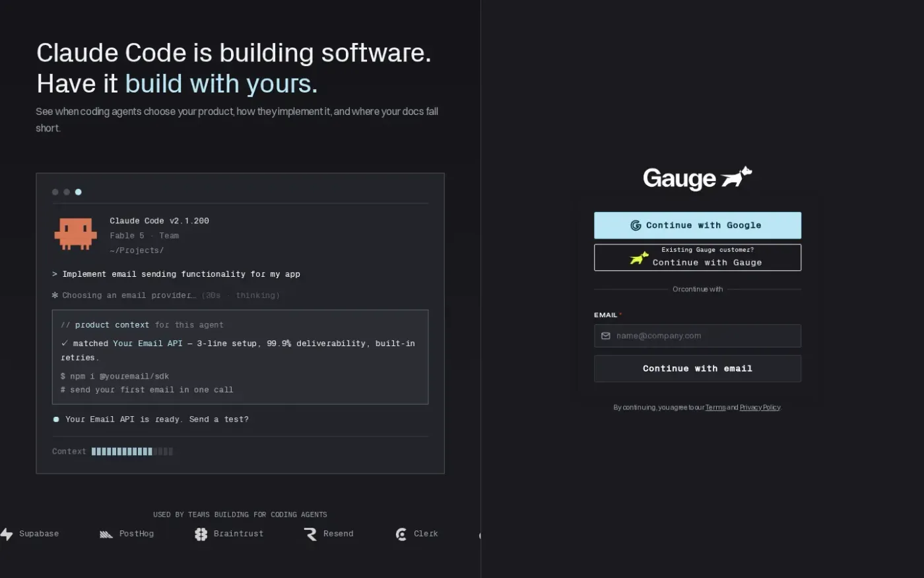The height and width of the screenshot is (578, 924).
Task: Click the 'PostHog' text label
Action: (137, 534)
